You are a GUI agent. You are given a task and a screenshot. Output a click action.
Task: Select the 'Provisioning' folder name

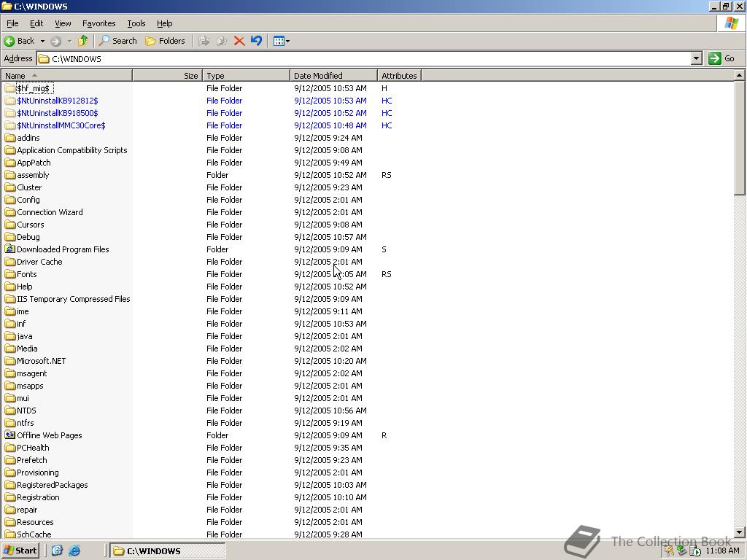[x=38, y=472]
